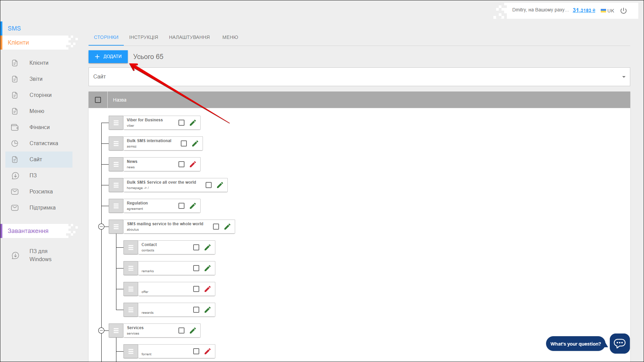
Task: Click green pencil icon for Viber for Business
Action: (x=193, y=123)
